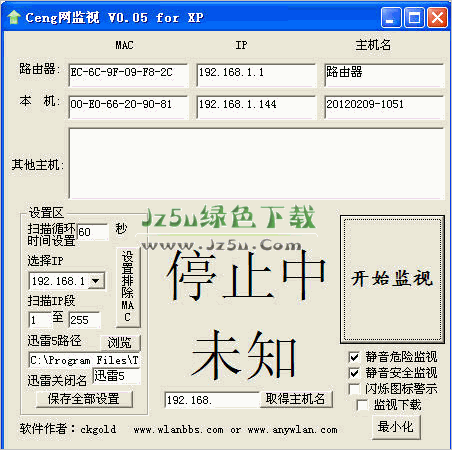Viewport: 452px width, 450px height.
Task: Focus the 扫描循环时间 seconds field
Action: pos(93,232)
